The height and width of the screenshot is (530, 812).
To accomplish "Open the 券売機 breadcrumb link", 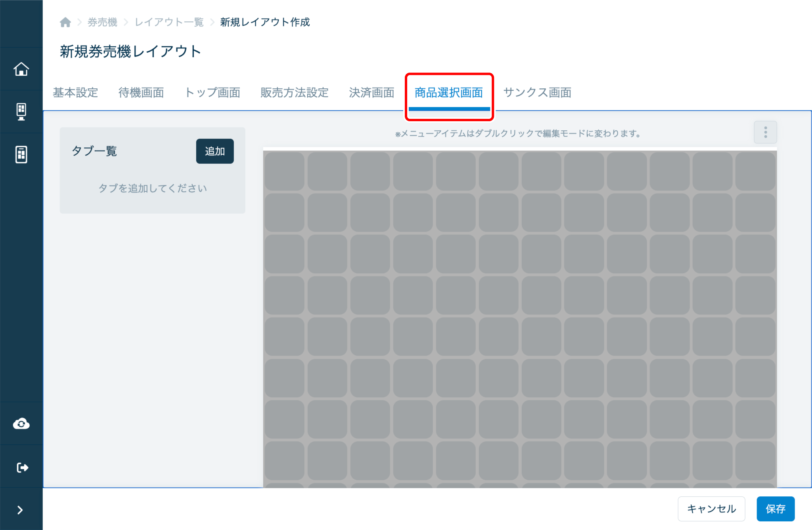I will click(102, 22).
